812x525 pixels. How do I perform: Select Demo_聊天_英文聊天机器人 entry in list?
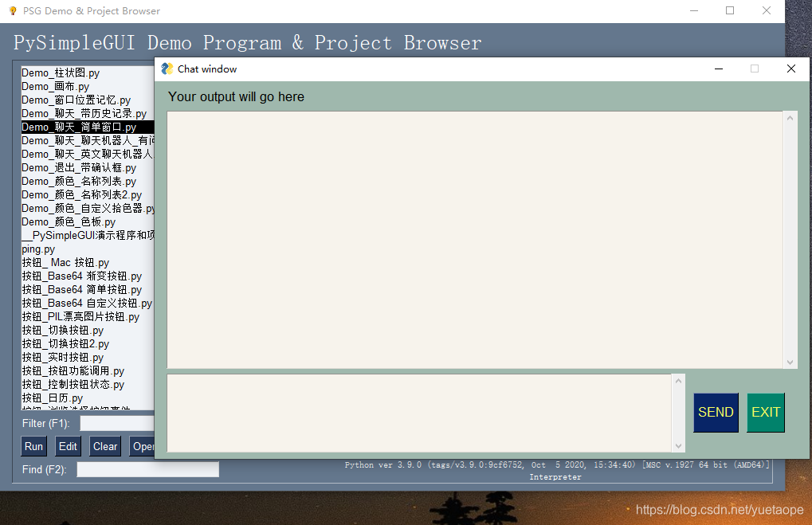87,155
